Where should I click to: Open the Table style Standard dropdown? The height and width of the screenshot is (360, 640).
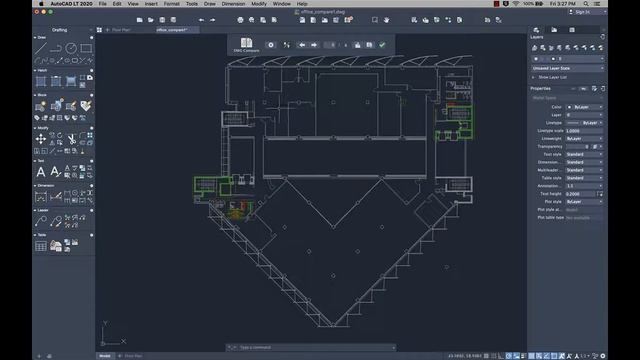(584, 178)
